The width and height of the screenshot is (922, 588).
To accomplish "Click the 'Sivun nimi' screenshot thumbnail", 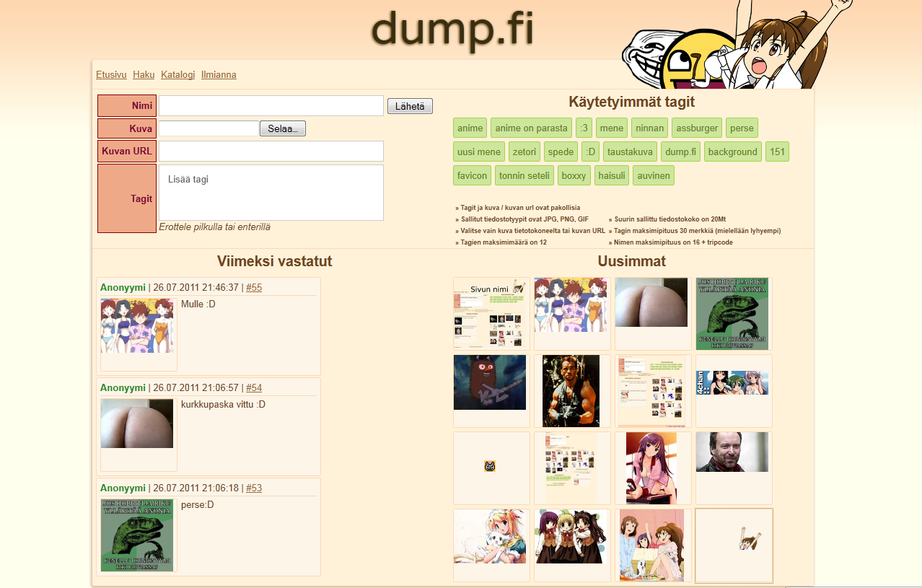I will pyautogui.click(x=491, y=313).
